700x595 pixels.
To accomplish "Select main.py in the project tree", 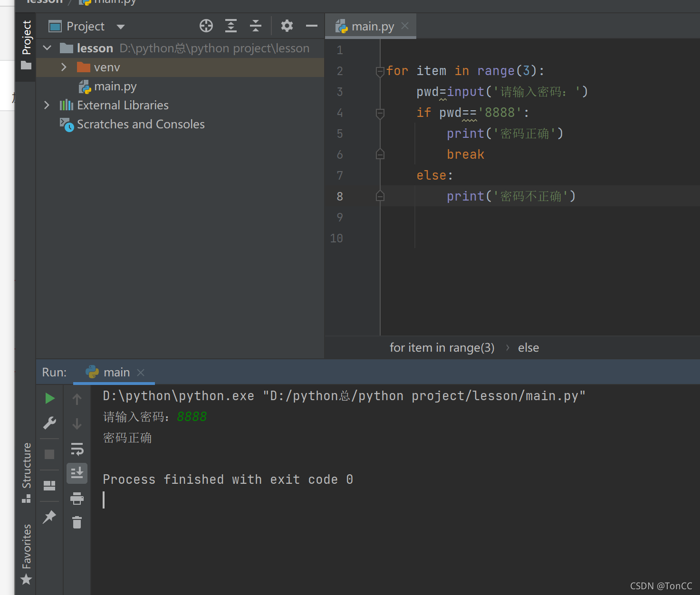I will coord(115,86).
